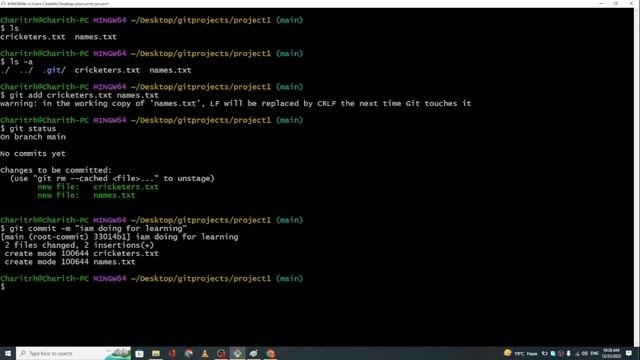The image size is (640, 360).
Task: Click the "2 files changed, 2 insertions(+)" line
Action: point(79,245)
